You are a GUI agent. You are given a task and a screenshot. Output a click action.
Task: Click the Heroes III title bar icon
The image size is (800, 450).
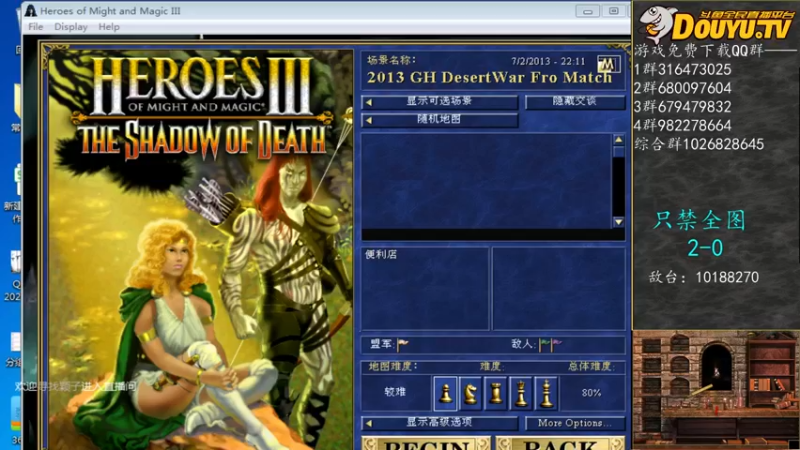[31, 11]
